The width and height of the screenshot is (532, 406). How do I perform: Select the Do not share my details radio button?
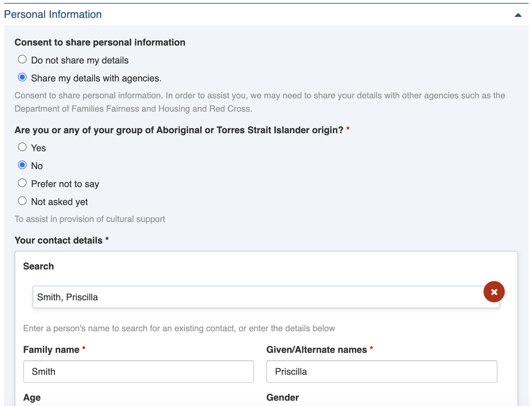(22, 59)
